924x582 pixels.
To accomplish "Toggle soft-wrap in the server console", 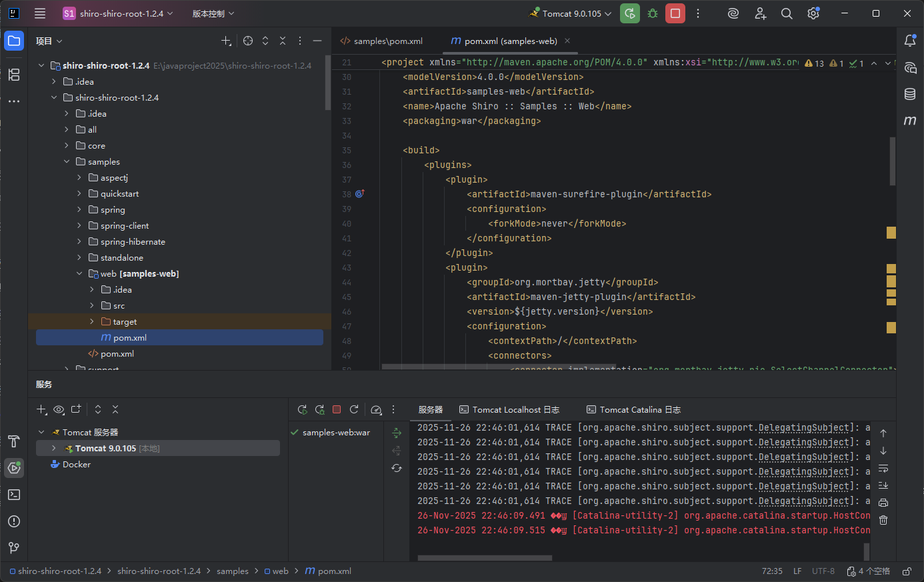I will (x=883, y=468).
